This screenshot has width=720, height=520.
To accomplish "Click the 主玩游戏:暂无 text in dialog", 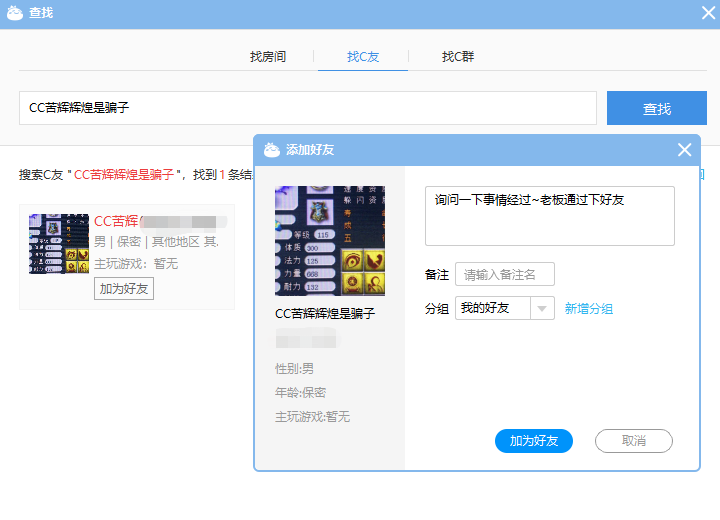I will pos(312,417).
